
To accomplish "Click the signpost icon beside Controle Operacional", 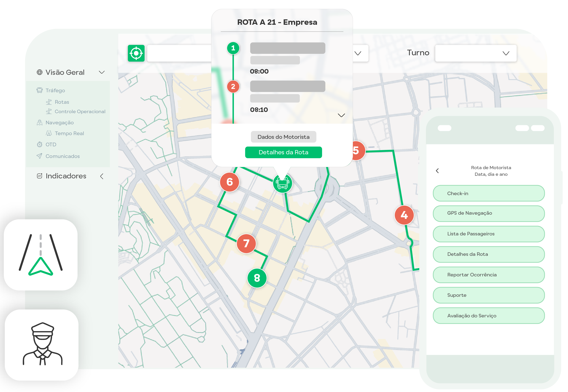I will 49,111.
